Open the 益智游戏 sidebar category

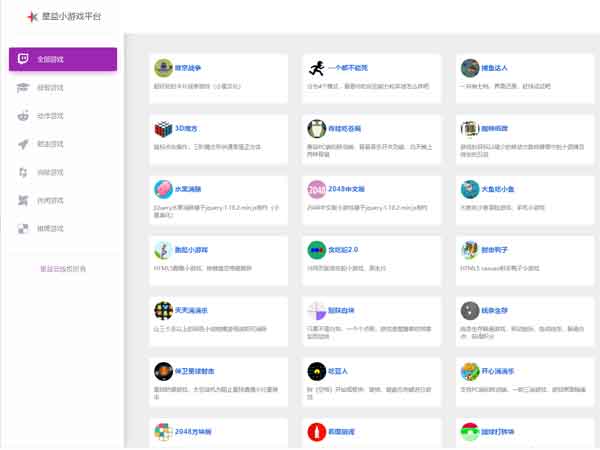pyautogui.click(x=50, y=88)
